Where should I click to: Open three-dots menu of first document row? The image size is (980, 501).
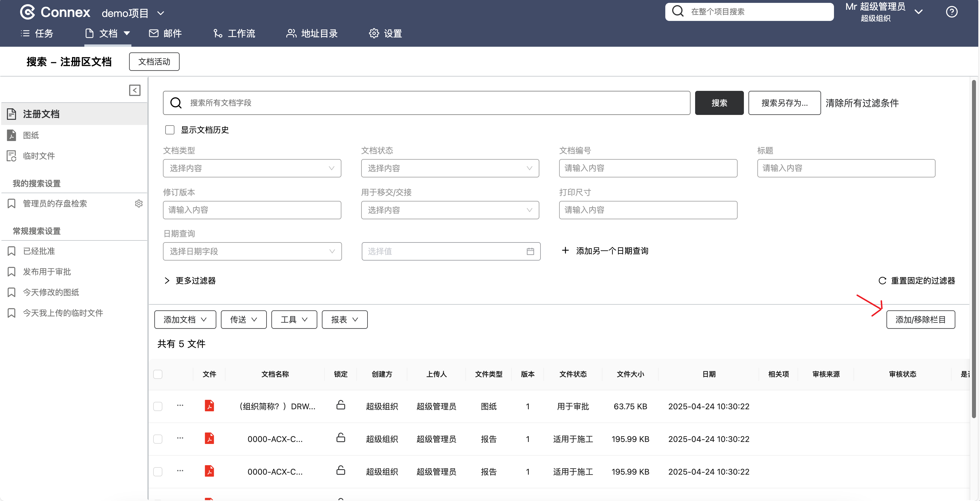(180, 405)
